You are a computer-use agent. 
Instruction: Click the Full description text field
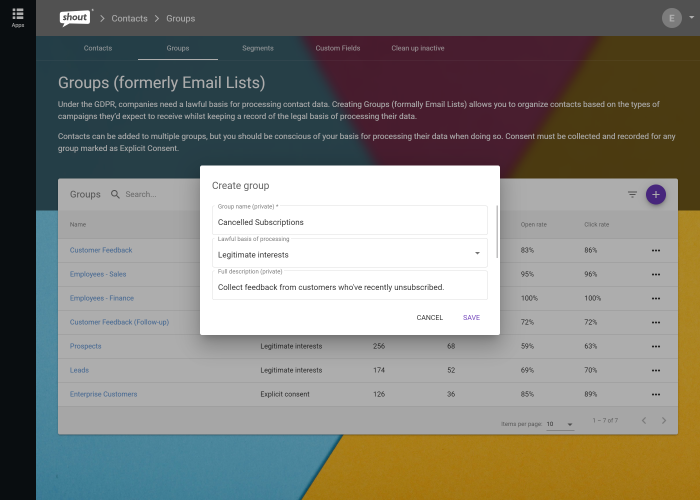(x=350, y=286)
